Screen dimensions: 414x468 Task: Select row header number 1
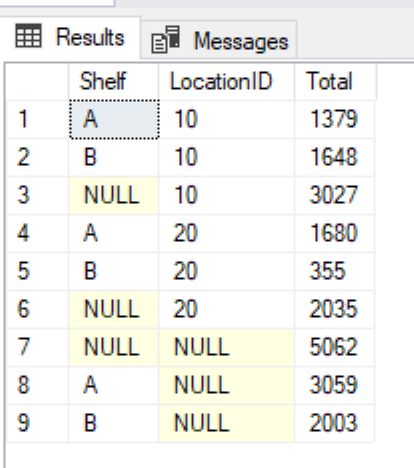(x=37, y=119)
